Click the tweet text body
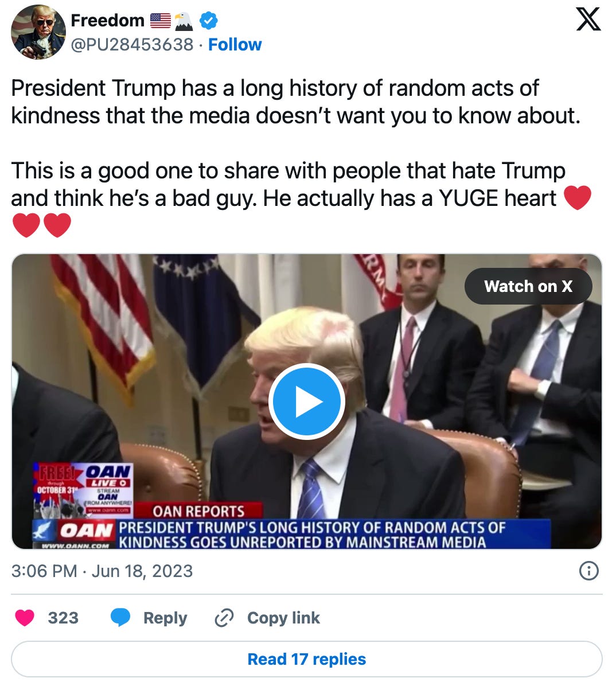 (x=301, y=157)
